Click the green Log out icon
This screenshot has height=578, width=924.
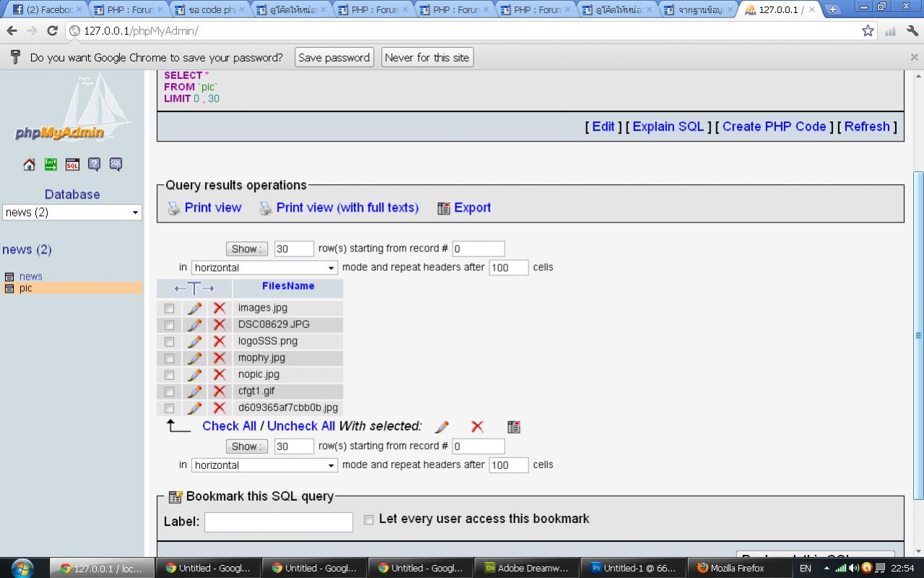pos(51,165)
